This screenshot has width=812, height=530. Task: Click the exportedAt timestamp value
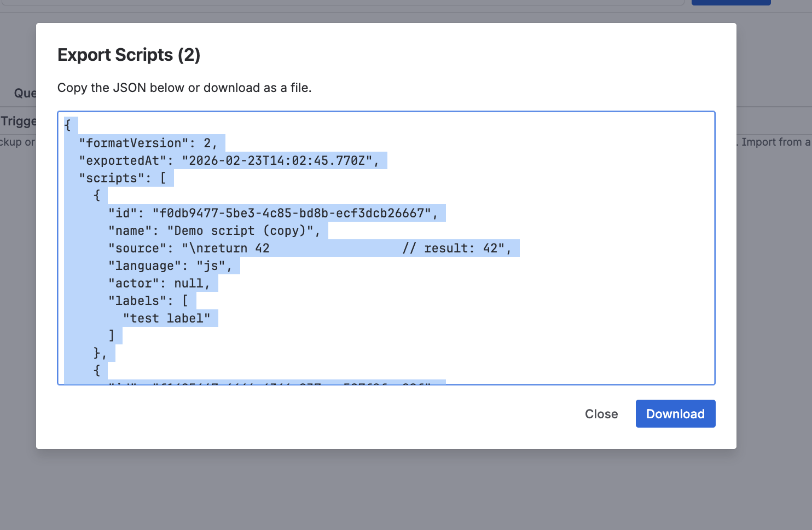tap(280, 160)
